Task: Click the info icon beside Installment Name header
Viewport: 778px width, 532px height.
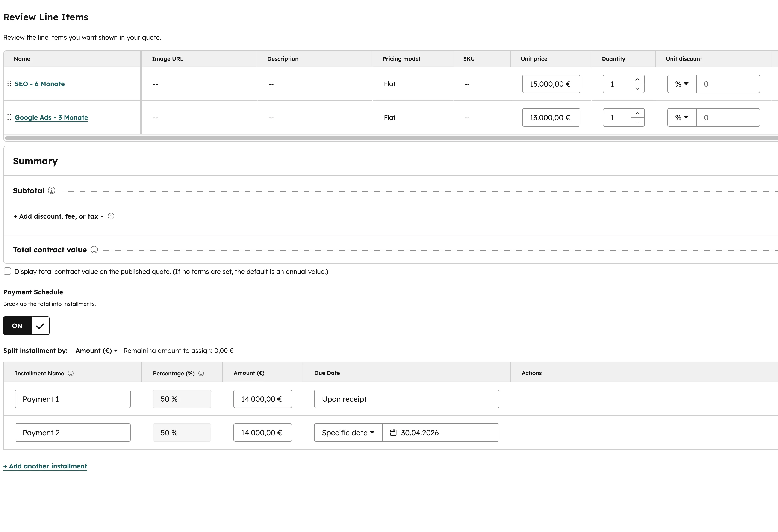Action: click(71, 373)
